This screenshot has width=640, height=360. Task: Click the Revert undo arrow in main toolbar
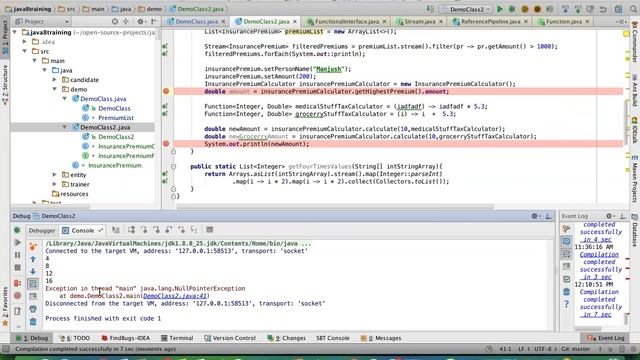click(602, 9)
